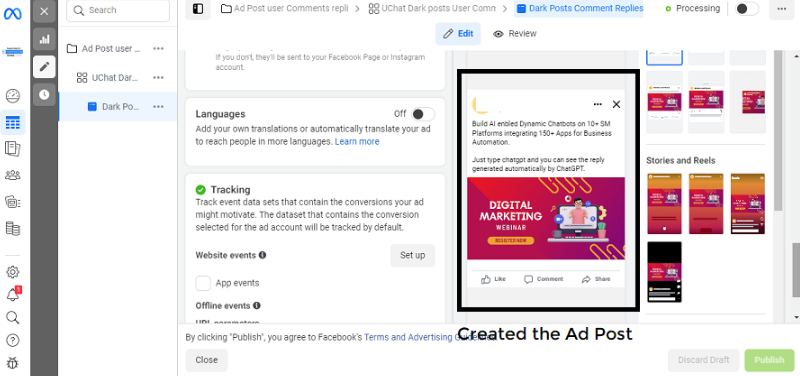Open the settings gear icon
The height and width of the screenshot is (376, 800).
[x=13, y=272]
